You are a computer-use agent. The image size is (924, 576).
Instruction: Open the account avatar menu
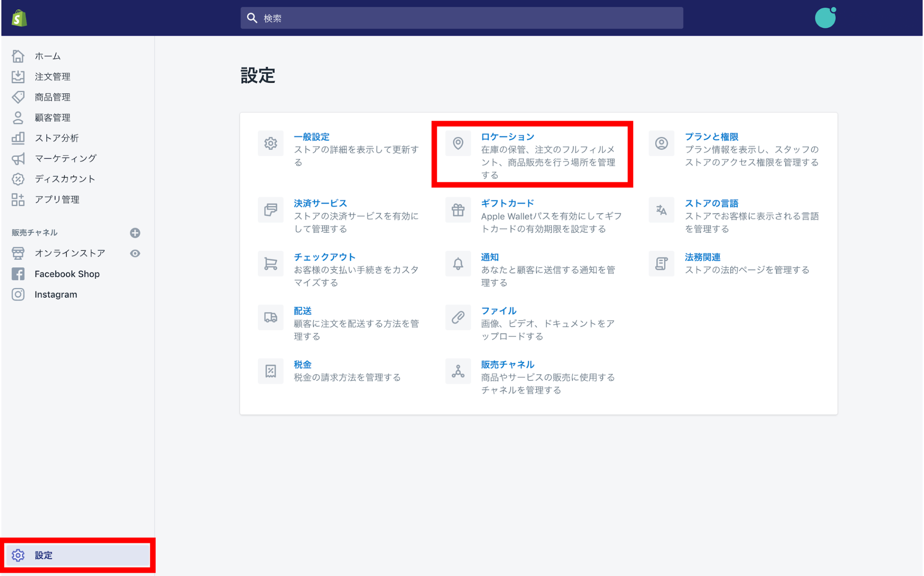[x=825, y=18]
